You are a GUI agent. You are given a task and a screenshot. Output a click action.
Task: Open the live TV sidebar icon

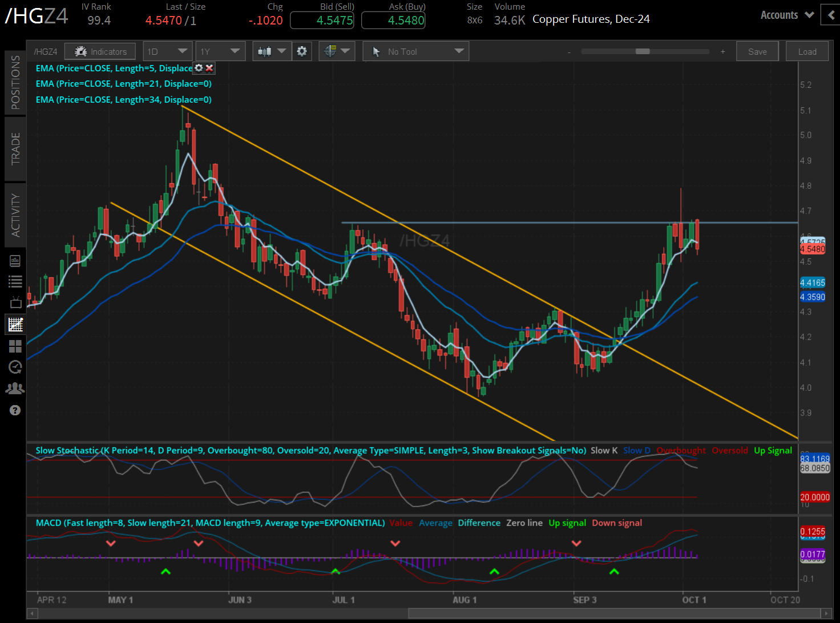pos(15,302)
